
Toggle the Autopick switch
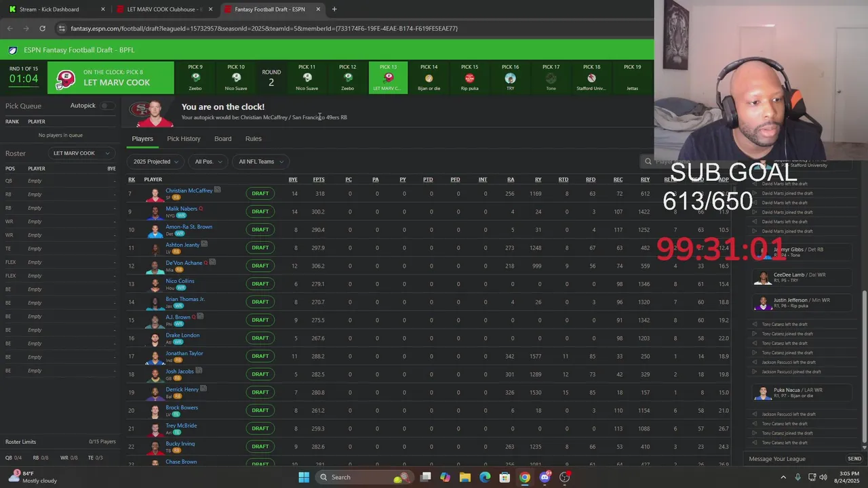tap(107, 106)
